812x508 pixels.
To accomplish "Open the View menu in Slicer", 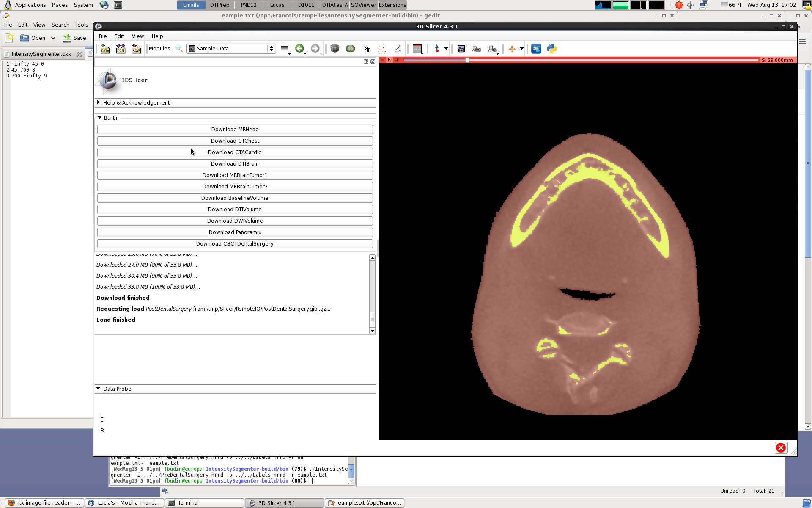I will tap(137, 36).
